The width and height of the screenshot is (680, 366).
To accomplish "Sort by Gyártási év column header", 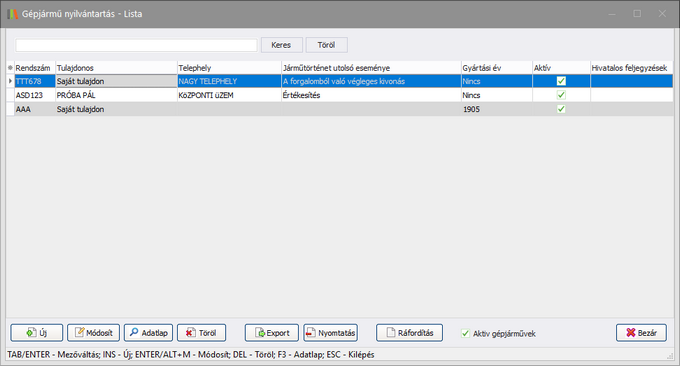I will [x=497, y=68].
